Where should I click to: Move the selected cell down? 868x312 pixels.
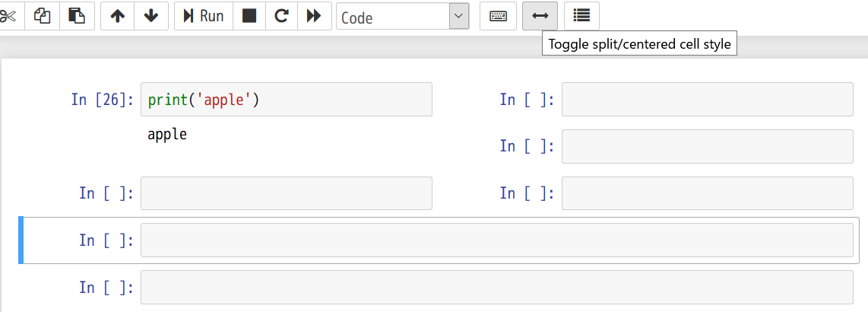151,16
